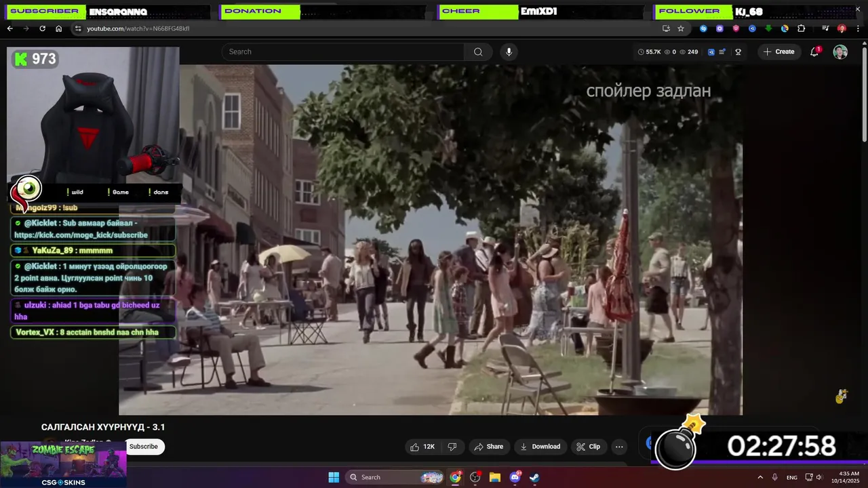The image size is (868, 488).
Task: Click the tray microphone icon
Action: pyautogui.click(x=775, y=477)
